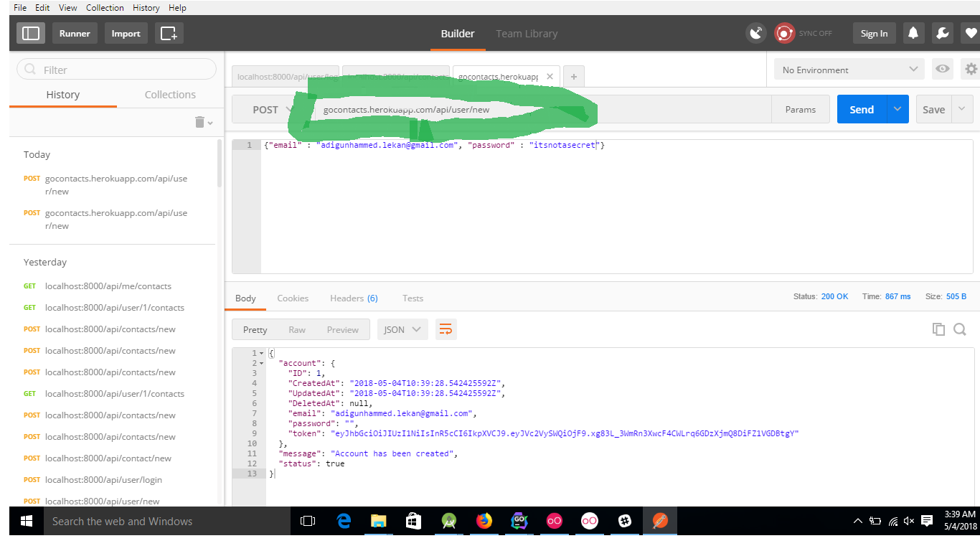Switch to response Cookies tab
The height and width of the screenshot is (551, 980).
293,298
